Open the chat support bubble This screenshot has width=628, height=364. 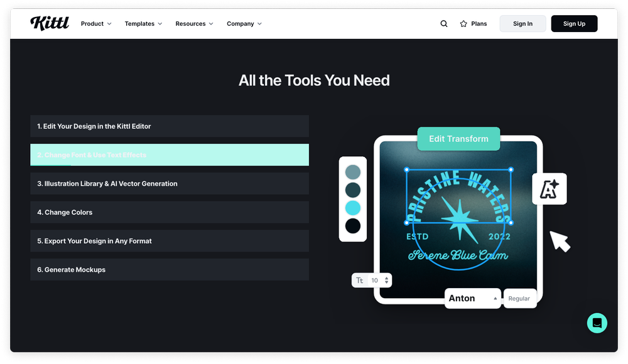click(597, 323)
